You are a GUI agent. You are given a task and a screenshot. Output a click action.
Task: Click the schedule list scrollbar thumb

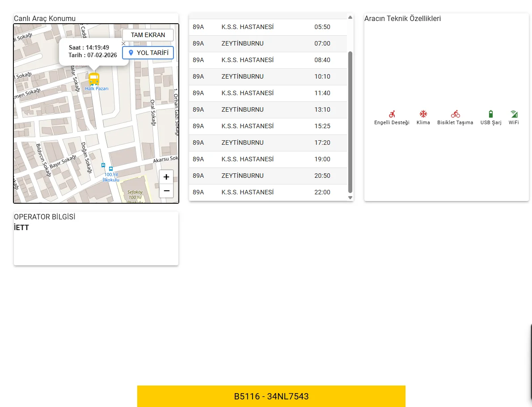coord(350,121)
